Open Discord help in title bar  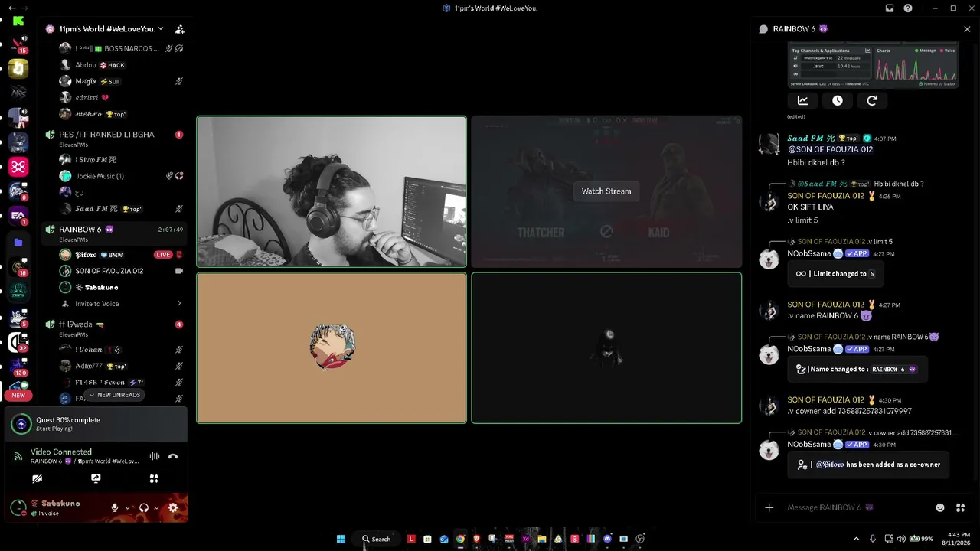(908, 8)
